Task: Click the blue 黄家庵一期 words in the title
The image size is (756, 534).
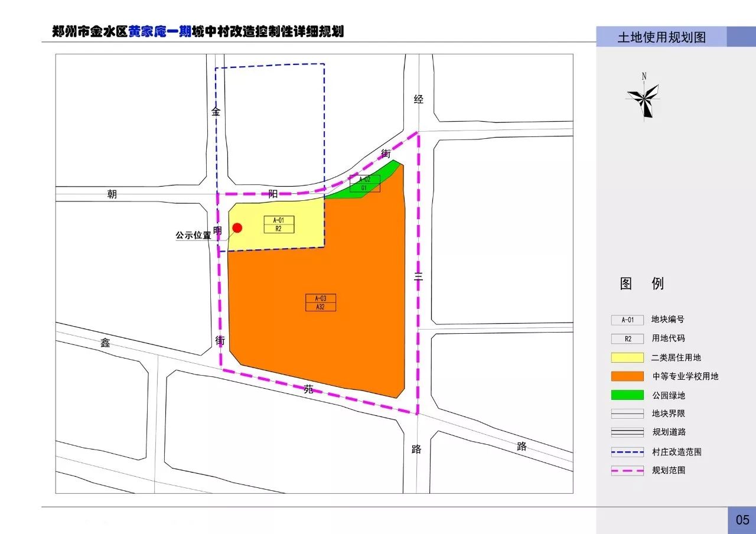Action: (x=159, y=31)
